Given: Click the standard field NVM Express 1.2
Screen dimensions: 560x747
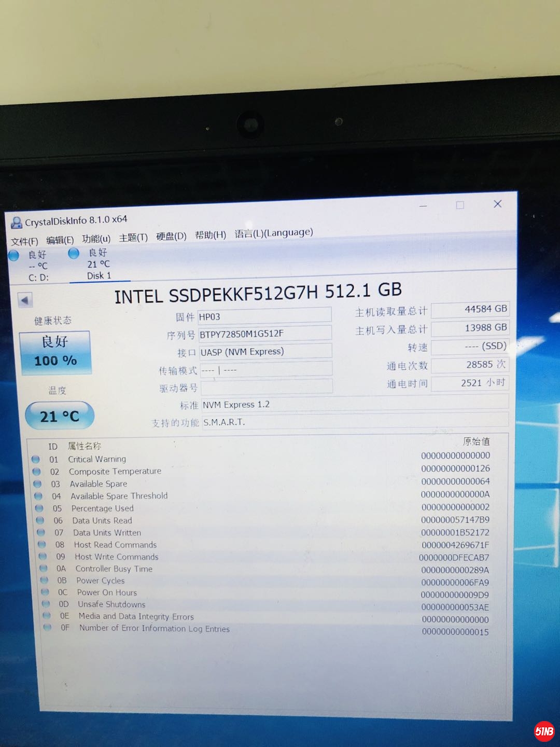Looking at the screenshot, I should tap(355, 403).
